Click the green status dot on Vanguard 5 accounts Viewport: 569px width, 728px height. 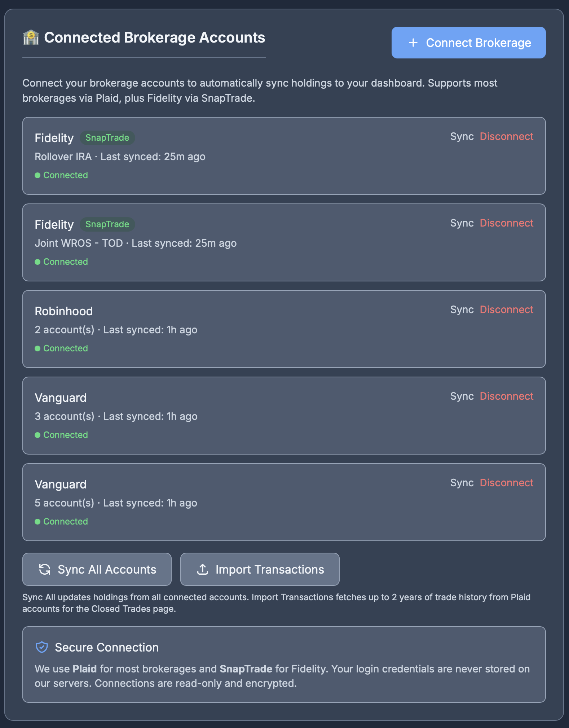pos(38,521)
